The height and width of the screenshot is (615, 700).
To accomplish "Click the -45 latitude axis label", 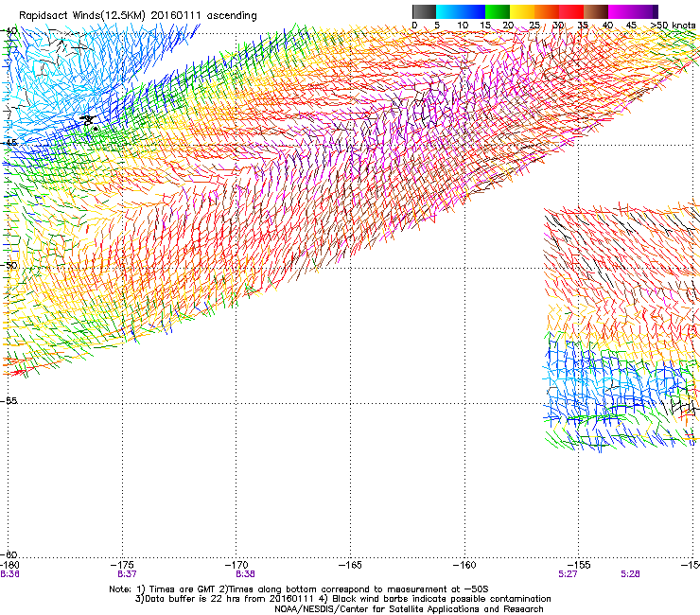I will (x=9, y=143).
